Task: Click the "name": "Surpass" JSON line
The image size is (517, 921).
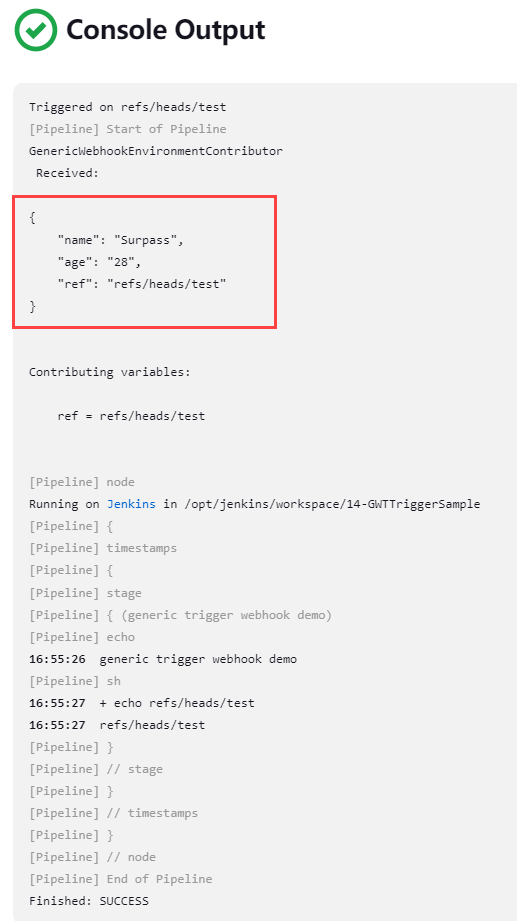Action: (120, 240)
